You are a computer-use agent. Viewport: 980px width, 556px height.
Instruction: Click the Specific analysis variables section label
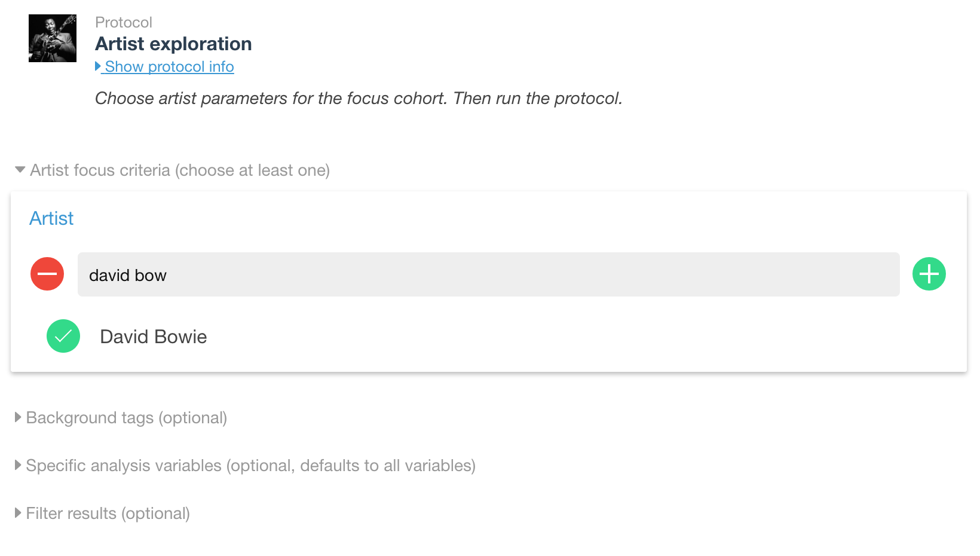coord(251,466)
